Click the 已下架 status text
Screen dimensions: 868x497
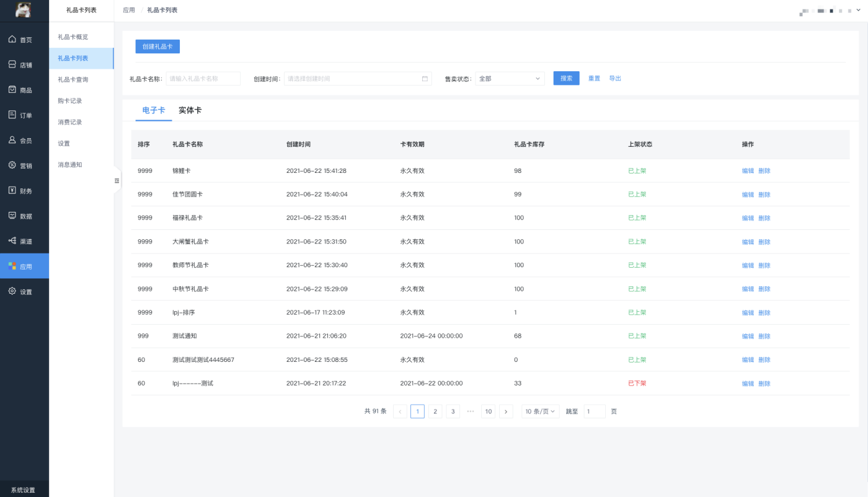(637, 384)
